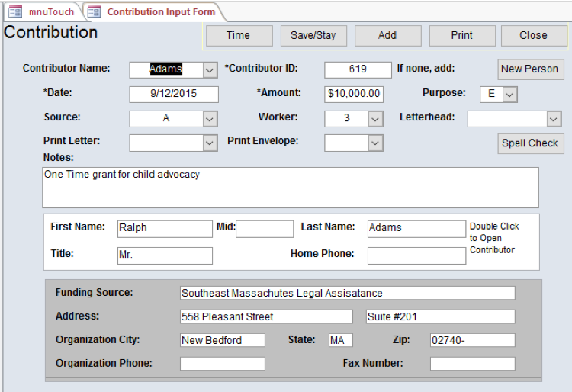Expand the Letterhead dropdown
Viewport: 572px width, 392px height.
[554, 119]
